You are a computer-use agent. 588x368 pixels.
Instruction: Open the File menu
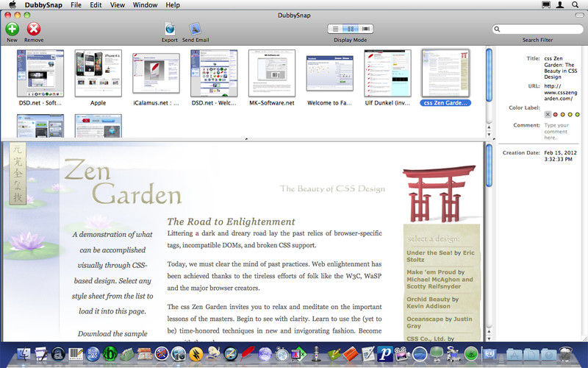click(76, 5)
